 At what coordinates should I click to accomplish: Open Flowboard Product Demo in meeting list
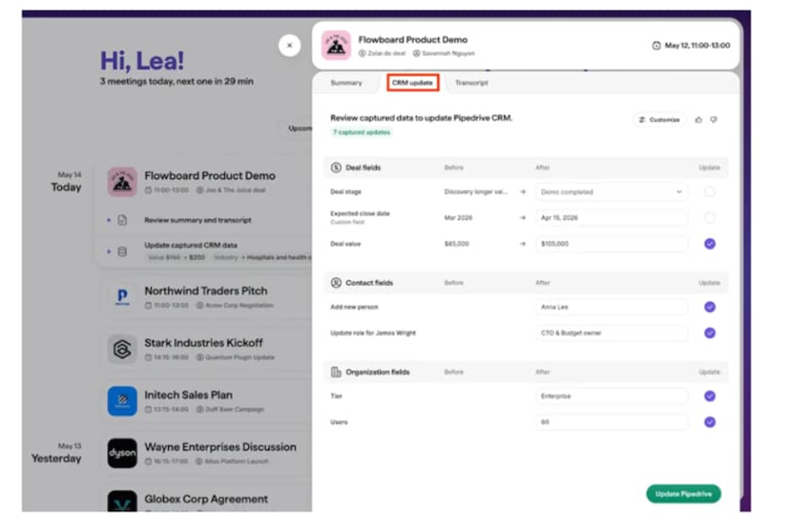[x=210, y=176]
